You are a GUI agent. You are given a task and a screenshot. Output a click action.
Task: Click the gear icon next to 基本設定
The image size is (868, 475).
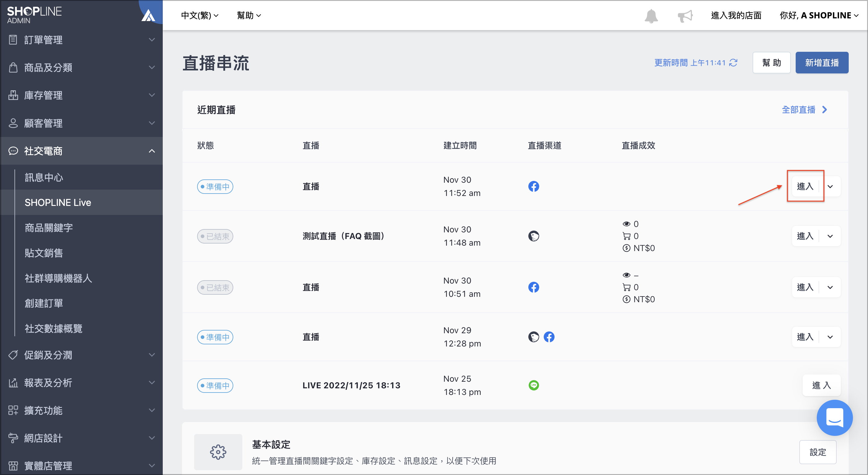(x=218, y=452)
